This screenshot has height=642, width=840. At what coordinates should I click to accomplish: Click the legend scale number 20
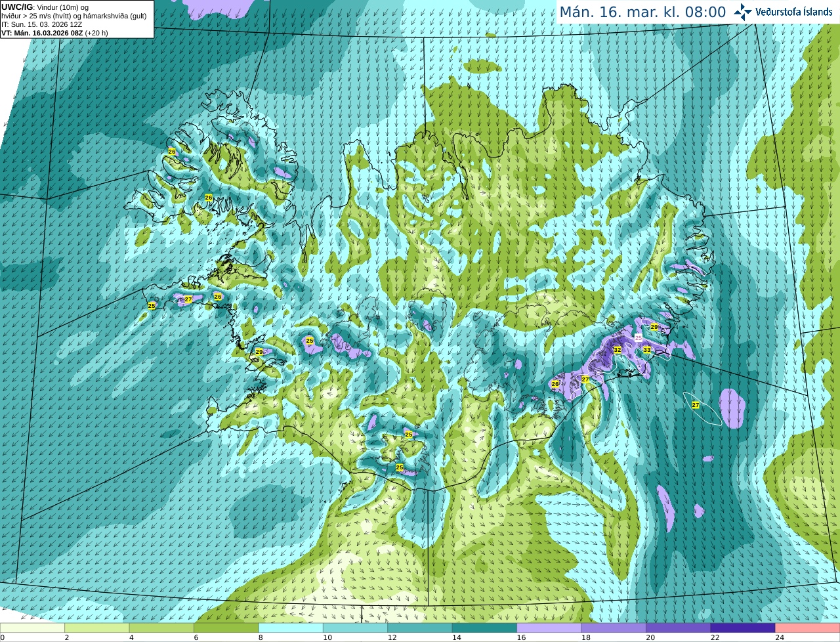(x=650, y=637)
